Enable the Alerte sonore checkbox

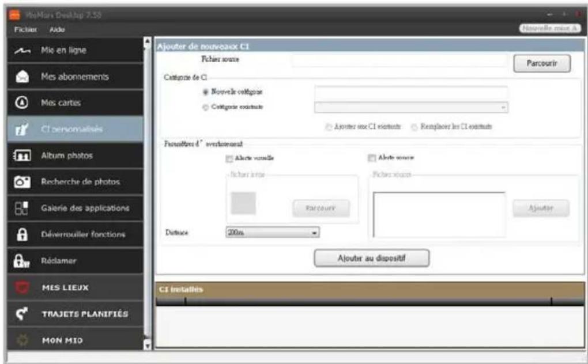[372, 158]
